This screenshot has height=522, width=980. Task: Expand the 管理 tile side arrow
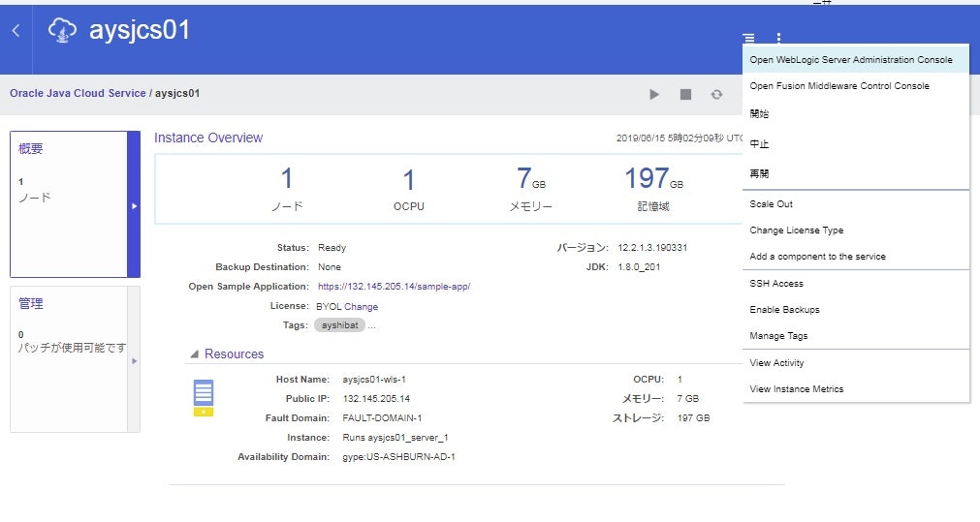pyautogui.click(x=134, y=359)
